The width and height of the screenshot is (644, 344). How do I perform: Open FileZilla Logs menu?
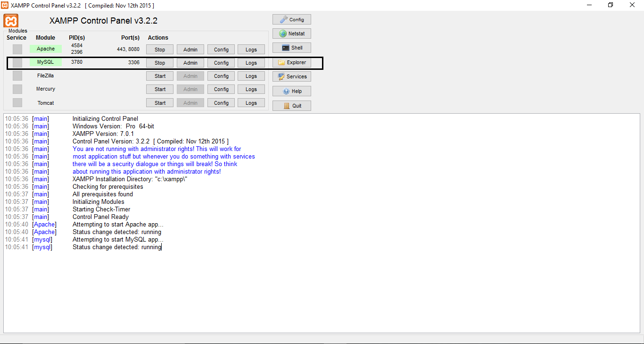[251, 76]
